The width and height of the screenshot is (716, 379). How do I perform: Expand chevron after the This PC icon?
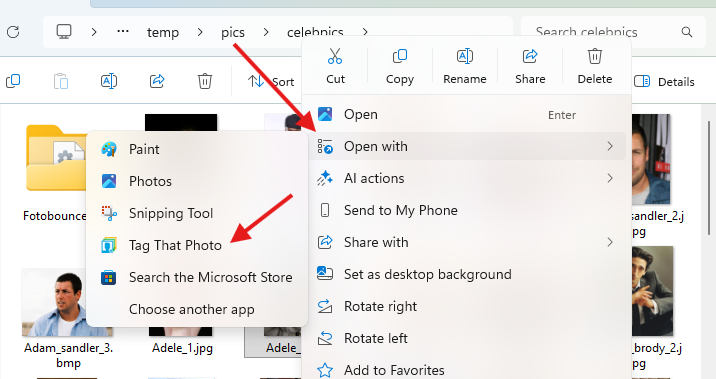94,32
